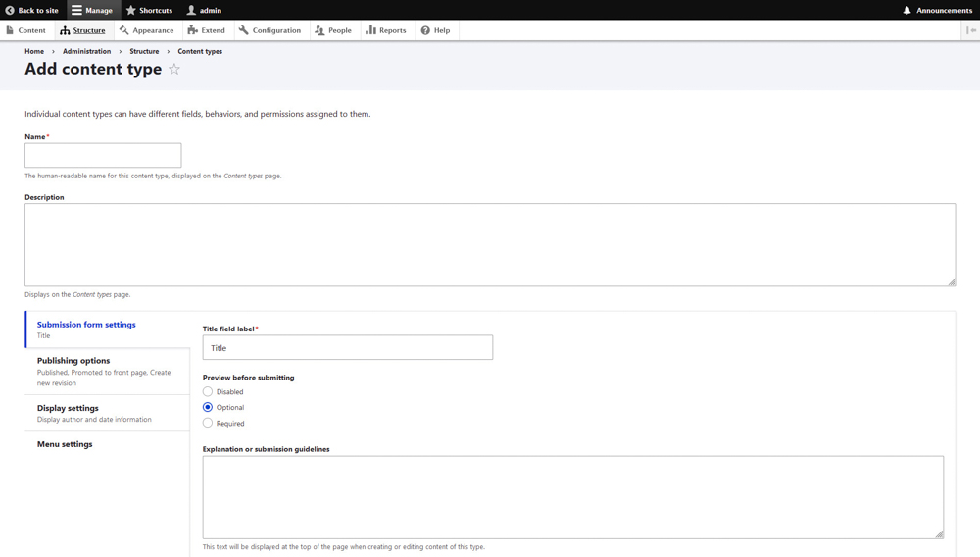This screenshot has height=557, width=980.
Task: Add page to shortcuts with star icon
Action: tap(174, 70)
